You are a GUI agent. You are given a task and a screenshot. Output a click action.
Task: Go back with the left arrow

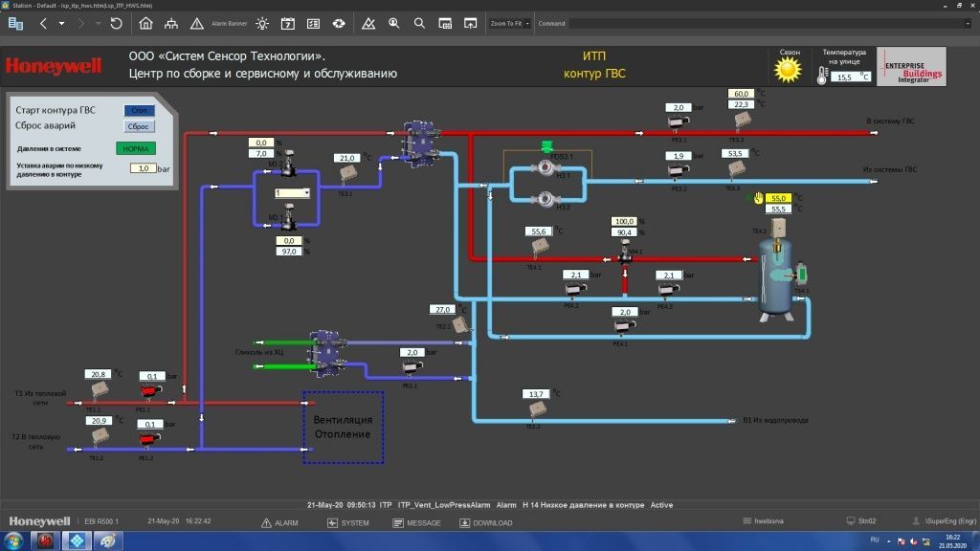[43, 23]
